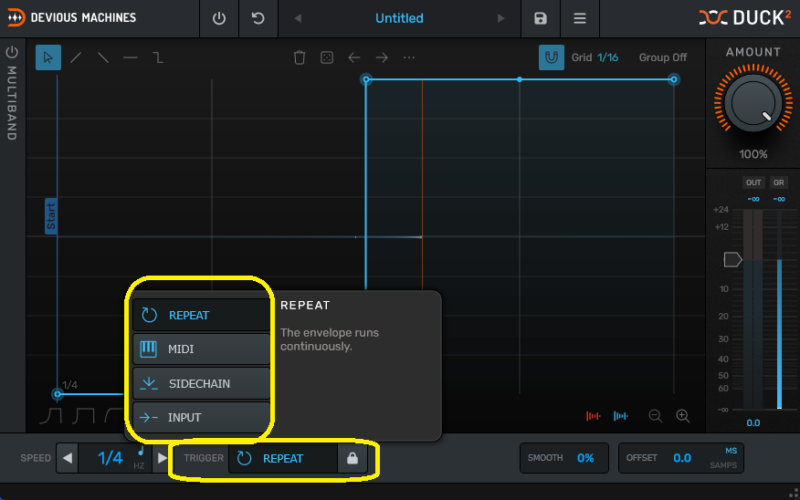Open the Group Off dropdown
The height and width of the screenshot is (500, 800).
662,57
